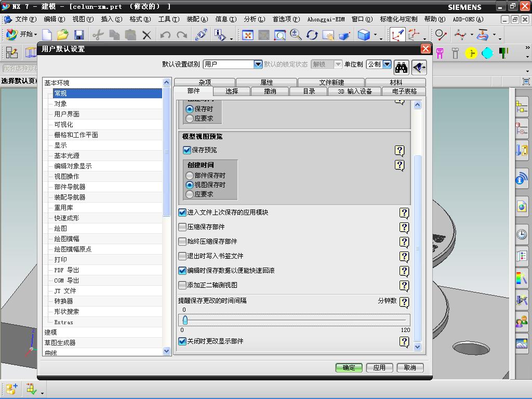The width and height of the screenshot is (532, 399).
Task: Expand the 建模 tree node
Action: 50,332
